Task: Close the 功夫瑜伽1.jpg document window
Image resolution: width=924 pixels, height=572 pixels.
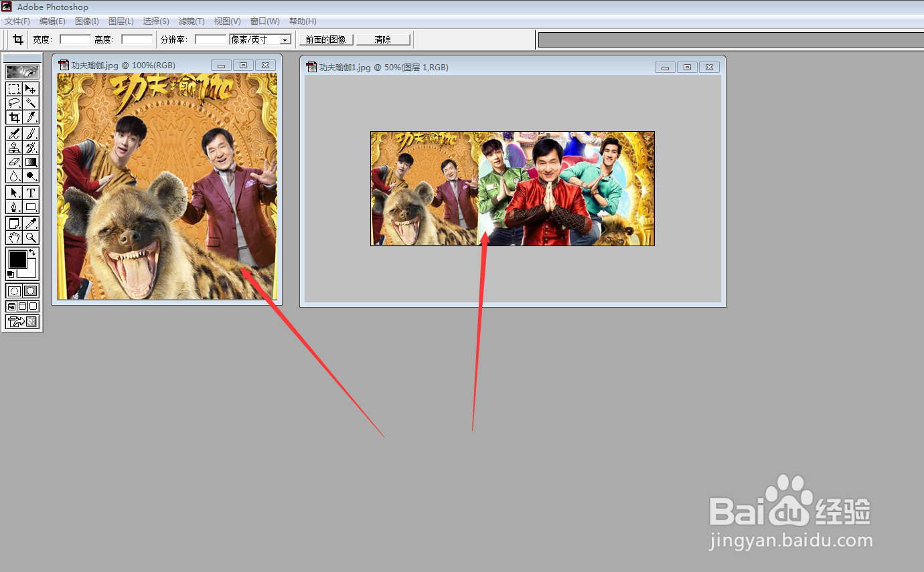Action: [710, 68]
